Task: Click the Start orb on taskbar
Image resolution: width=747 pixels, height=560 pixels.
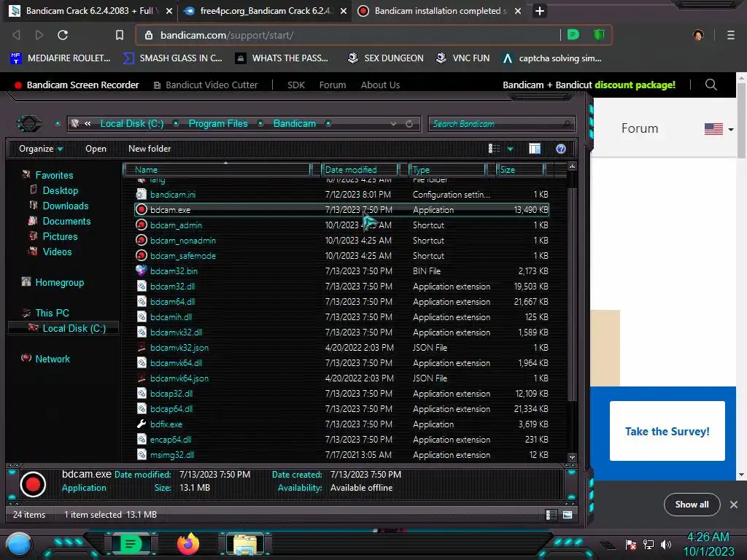Action: click(x=18, y=544)
